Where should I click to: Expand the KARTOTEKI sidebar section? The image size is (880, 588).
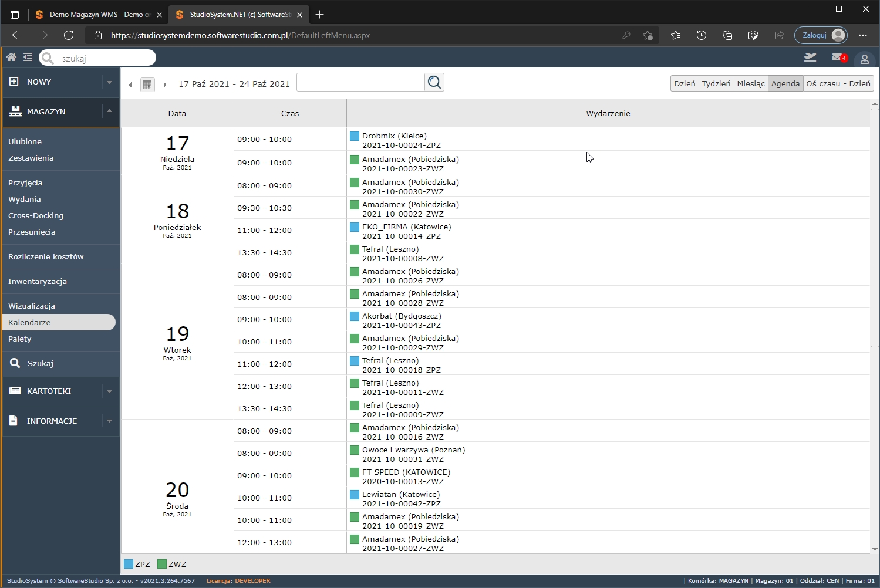[x=109, y=391]
